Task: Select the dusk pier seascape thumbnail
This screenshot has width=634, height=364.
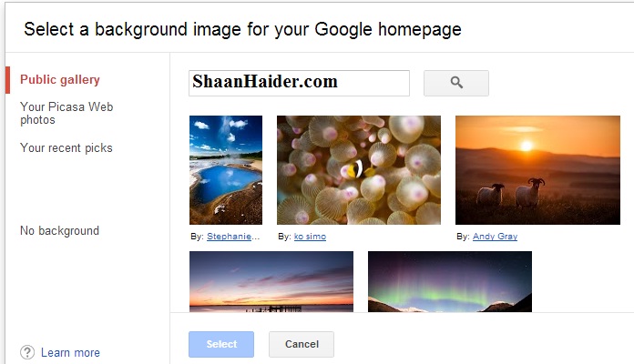Action: (271, 281)
